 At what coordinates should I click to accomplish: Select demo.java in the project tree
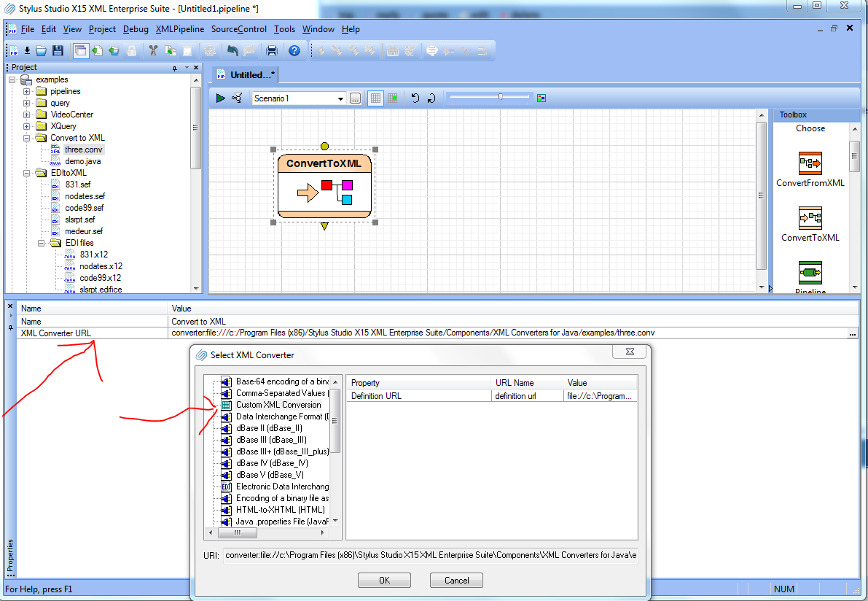tap(82, 161)
